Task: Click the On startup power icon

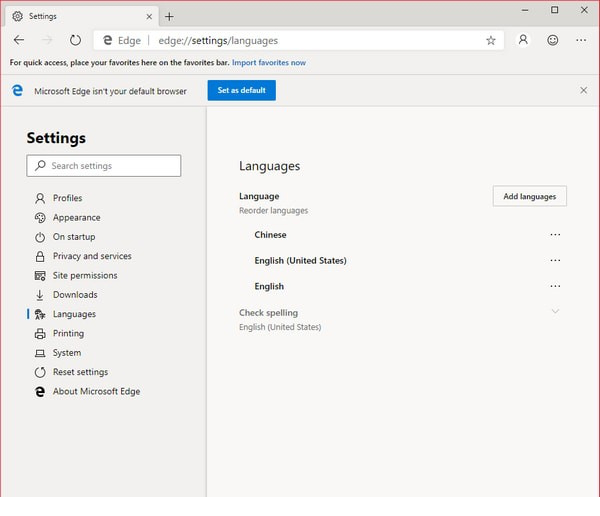Action: pos(40,237)
